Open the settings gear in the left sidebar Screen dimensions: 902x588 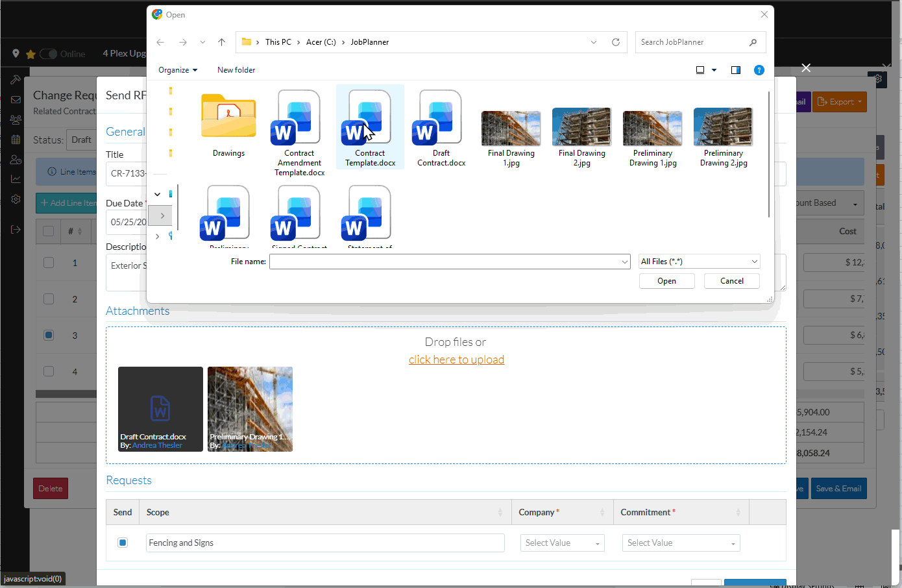16,199
